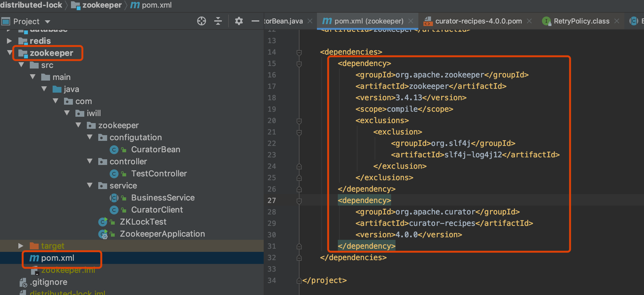Toggle fold marker at line 14 dependencies
Screen dimensions: 644x295
[299, 52]
